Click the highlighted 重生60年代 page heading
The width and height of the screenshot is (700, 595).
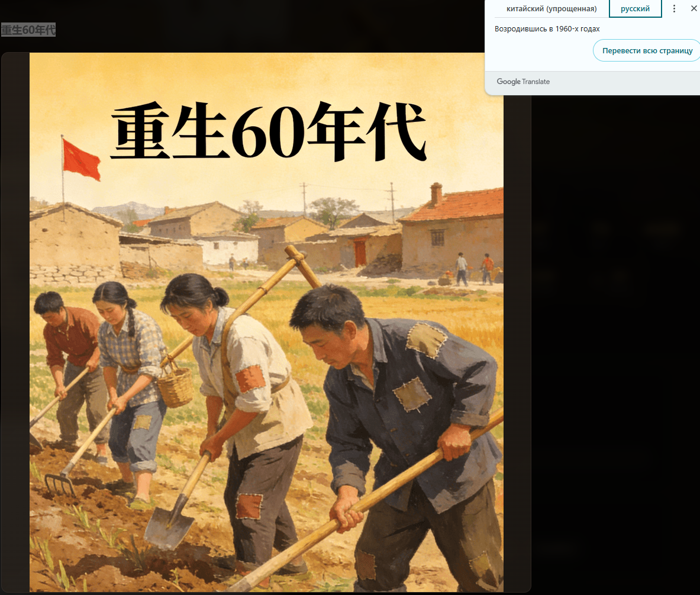[x=28, y=30]
